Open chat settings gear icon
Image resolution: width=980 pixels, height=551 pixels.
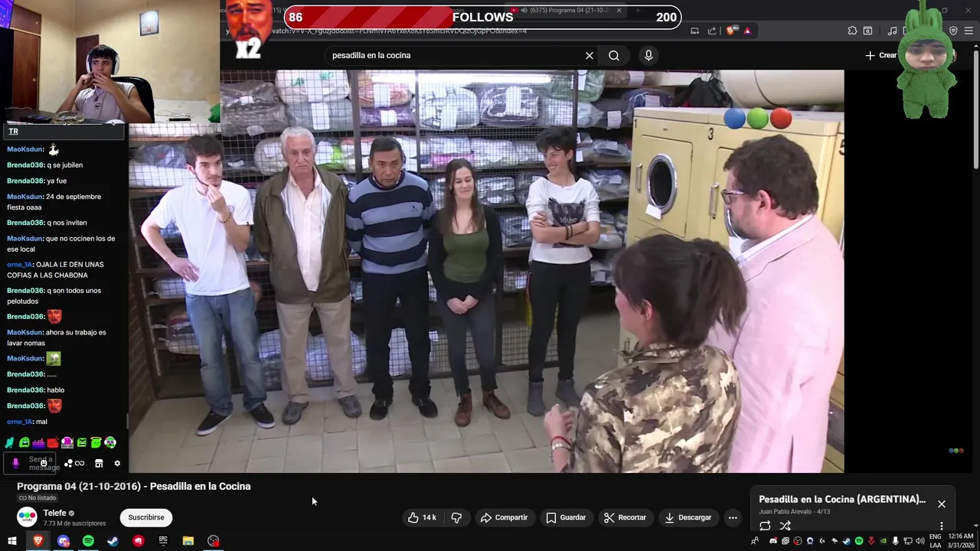click(x=117, y=463)
